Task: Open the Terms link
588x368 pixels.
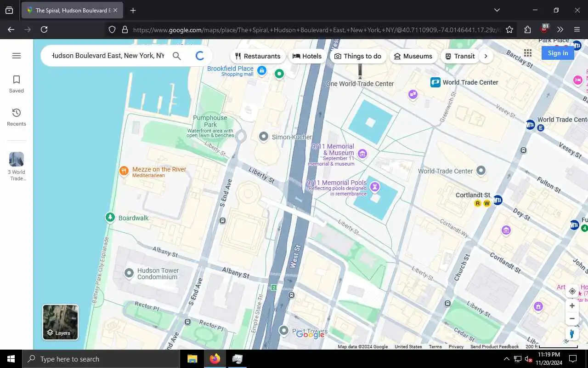Action: (435, 346)
